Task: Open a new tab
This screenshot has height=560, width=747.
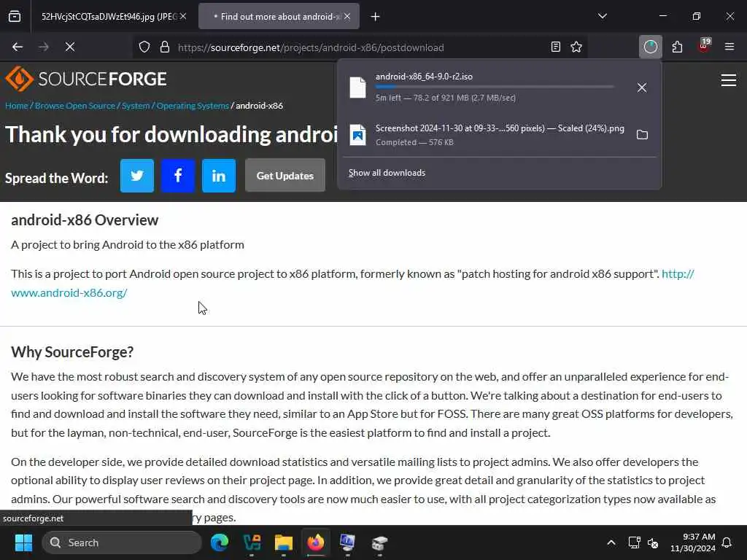Action: (x=376, y=17)
